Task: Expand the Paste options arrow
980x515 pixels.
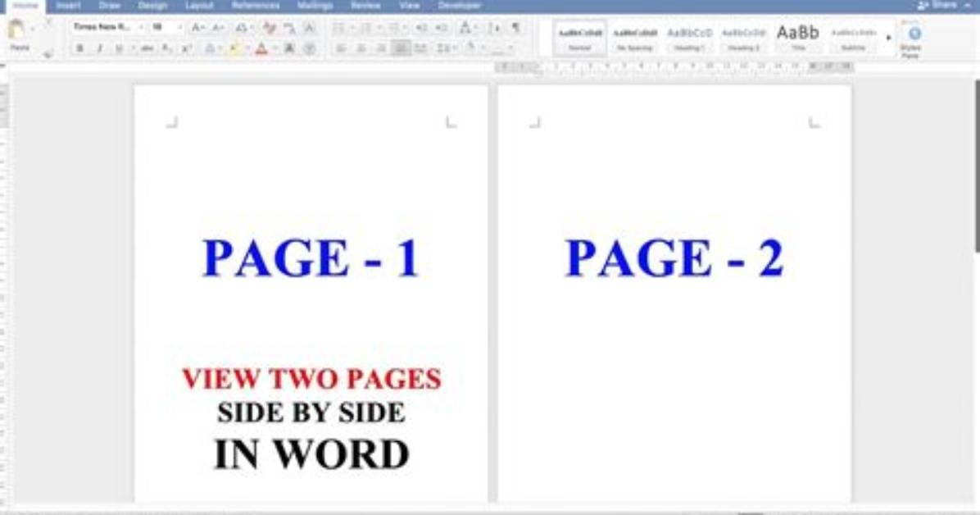Action: click(x=33, y=30)
